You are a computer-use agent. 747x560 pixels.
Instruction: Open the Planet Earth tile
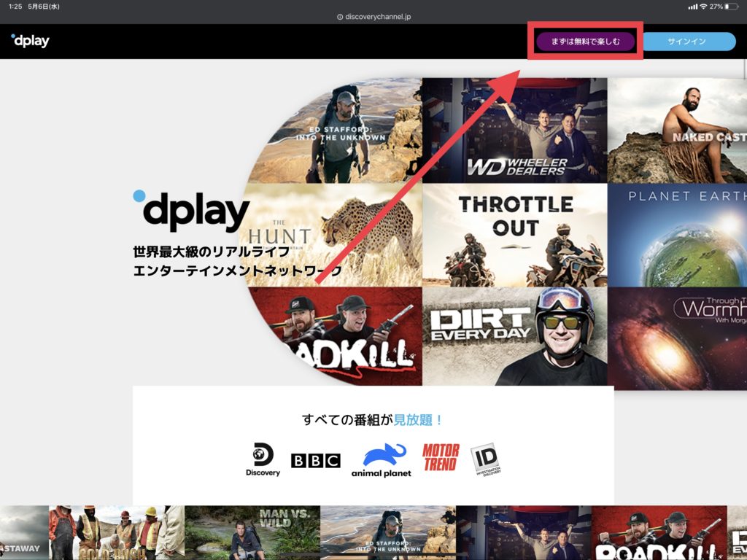point(677,235)
